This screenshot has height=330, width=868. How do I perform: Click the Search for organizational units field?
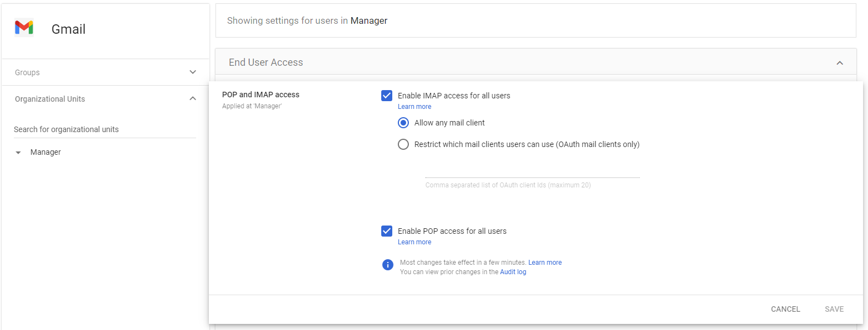click(x=104, y=129)
